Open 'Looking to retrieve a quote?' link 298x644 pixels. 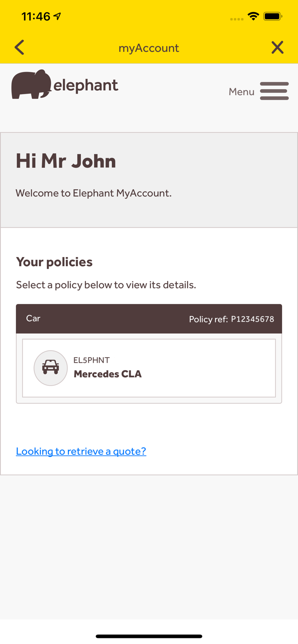(x=81, y=451)
